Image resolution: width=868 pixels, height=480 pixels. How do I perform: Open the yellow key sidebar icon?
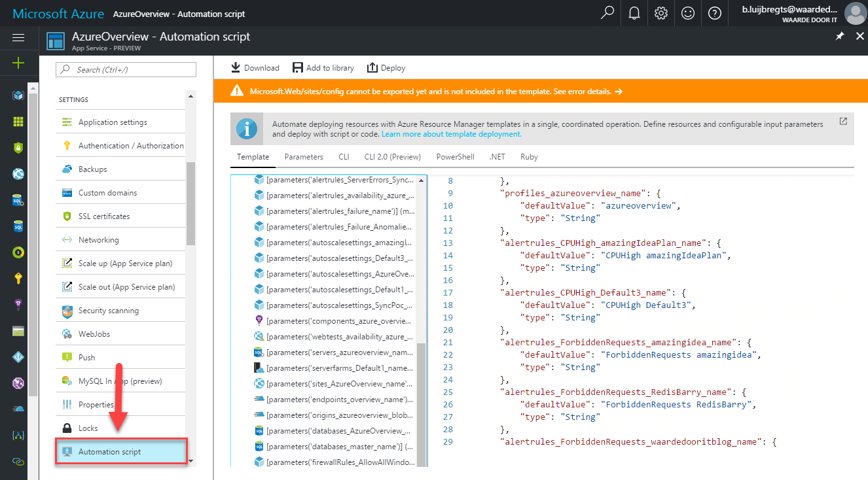pyautogui.click(x=18, y=279)
